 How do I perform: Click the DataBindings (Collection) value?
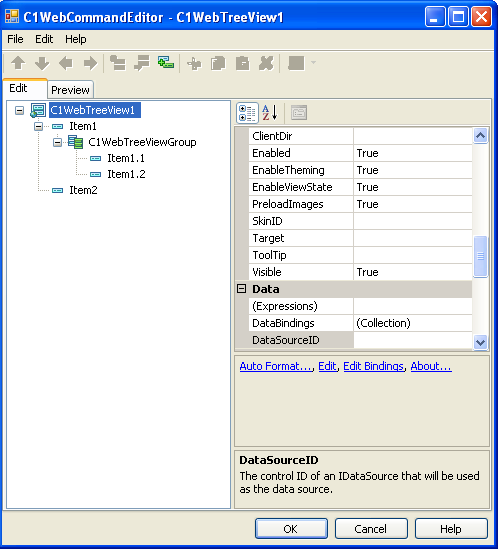(413, 323)
